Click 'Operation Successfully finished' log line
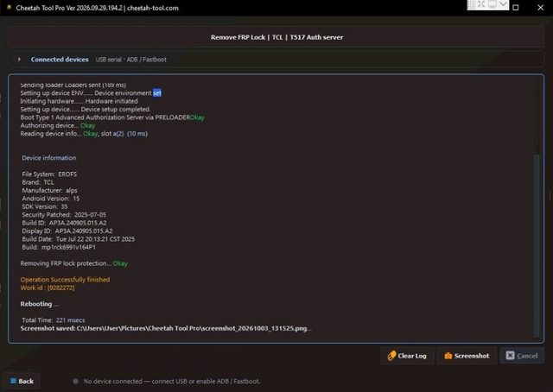Screen dimensions: 553x392 65,280
